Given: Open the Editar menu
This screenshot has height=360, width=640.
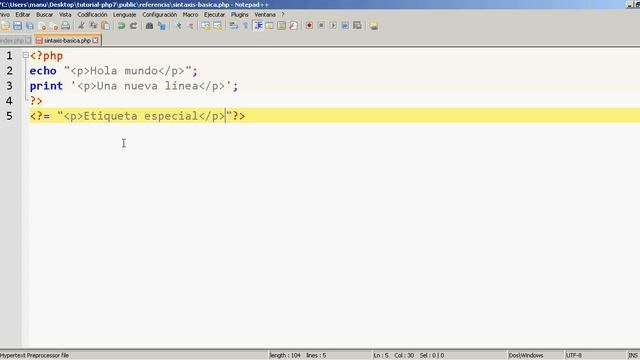Looking at the screenshot, I should 22,14.
